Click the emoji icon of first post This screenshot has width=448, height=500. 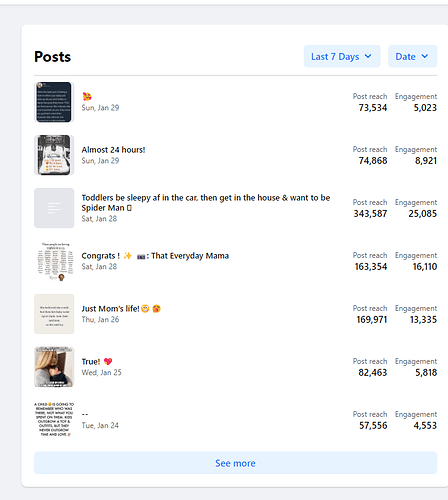pyautogui.click(x=87, y=97)
